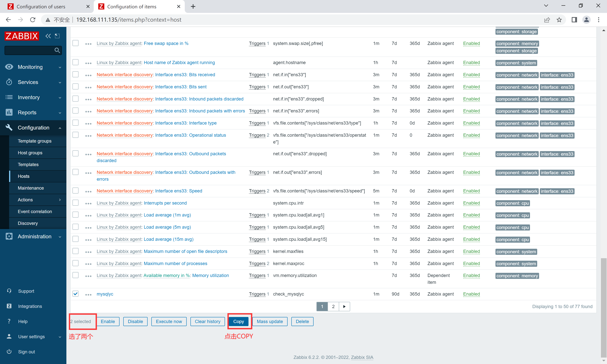This screenshot has height=364, width=607.
Task: Open three-dot menu for Free swap space
Action: [88, 44]
